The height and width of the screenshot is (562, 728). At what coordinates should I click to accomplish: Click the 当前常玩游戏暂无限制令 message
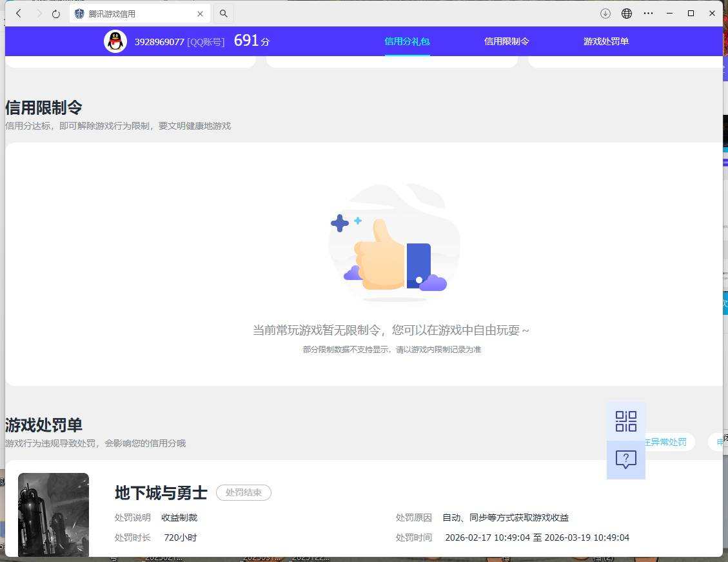coord(391,330)
